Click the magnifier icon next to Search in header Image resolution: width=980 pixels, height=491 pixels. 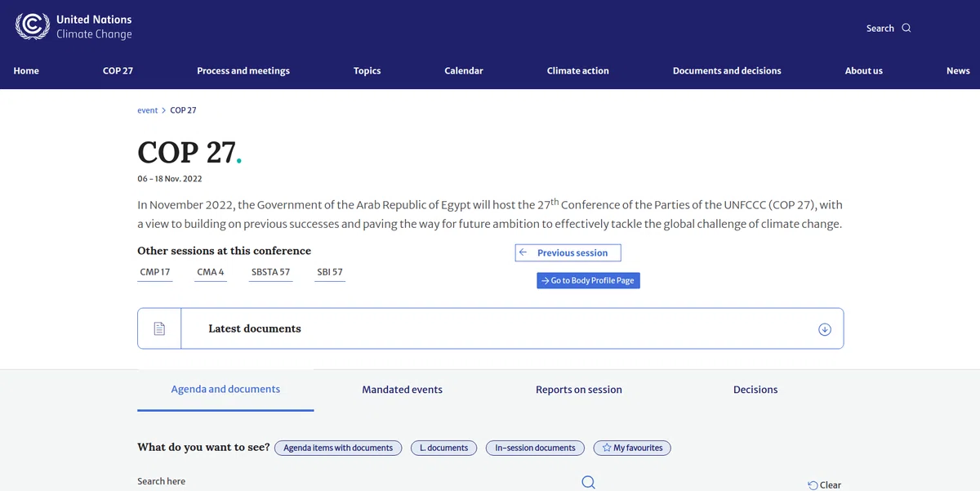click(906, 28)
